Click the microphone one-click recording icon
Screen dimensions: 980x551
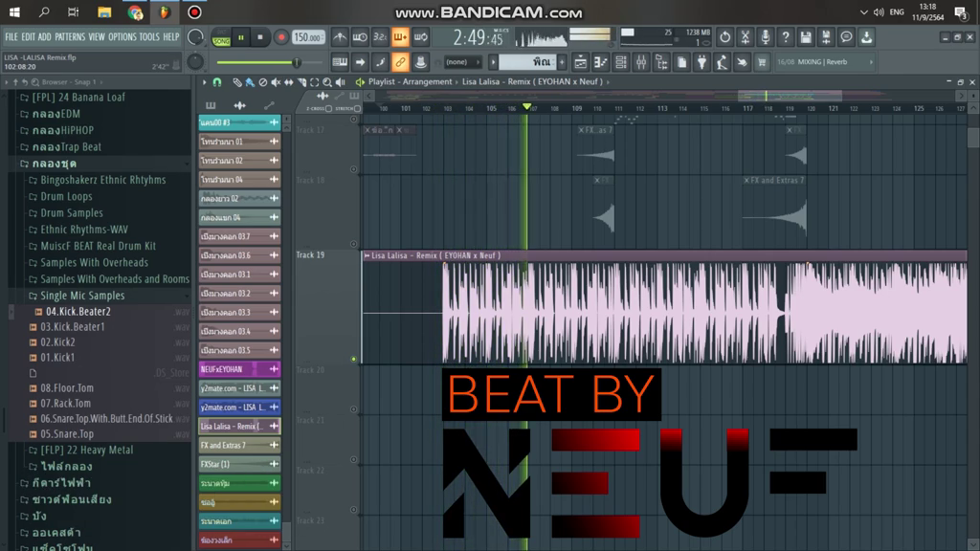pyautogui.click(x=765, y=37)
